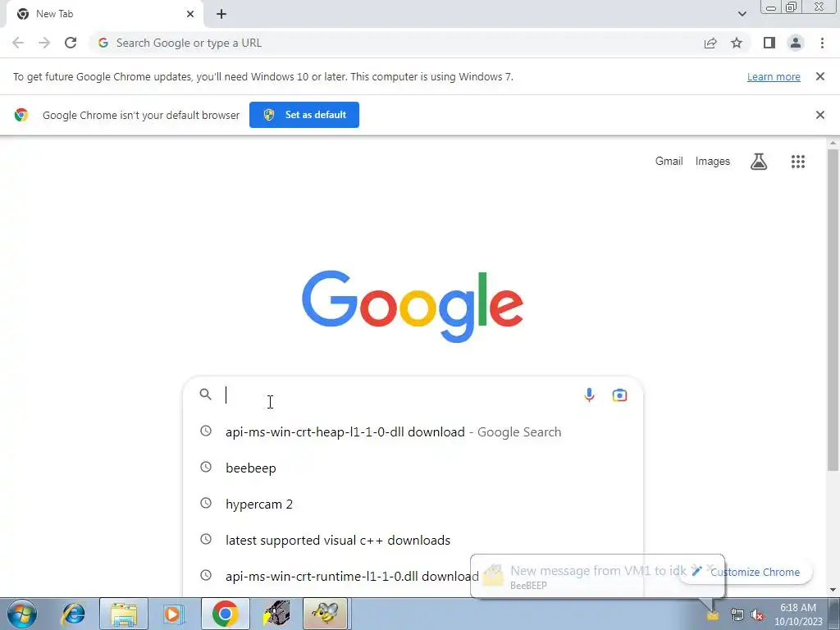The height and width of the screenshot is (630, 840).
Task: Dismiss the Windows 7 update notice
Action: 819,76
